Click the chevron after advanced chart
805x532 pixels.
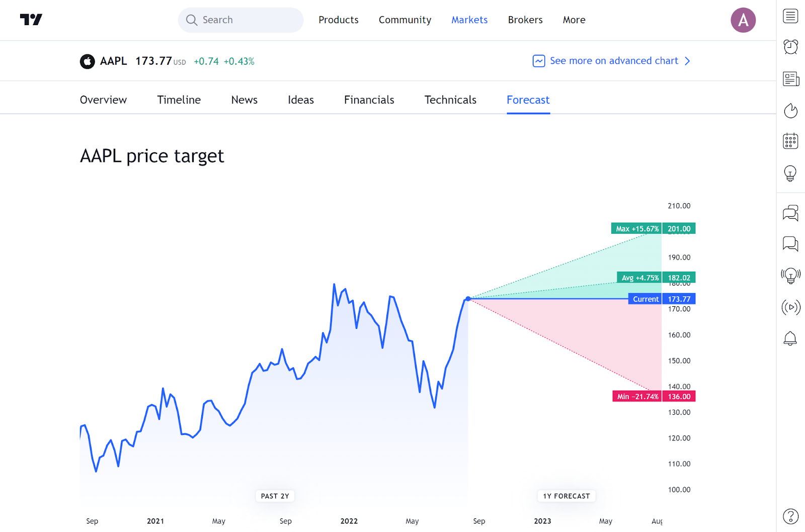tap(687, 61)
